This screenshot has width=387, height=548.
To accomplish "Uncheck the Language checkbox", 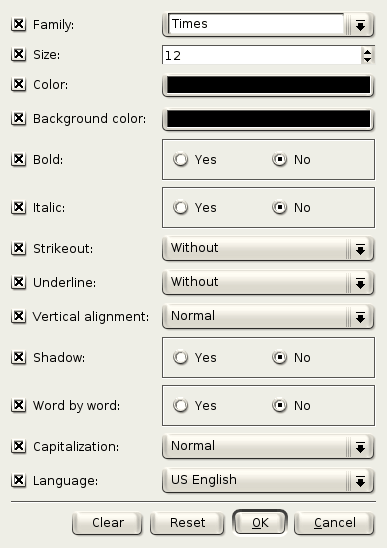I will pos(18,480).
